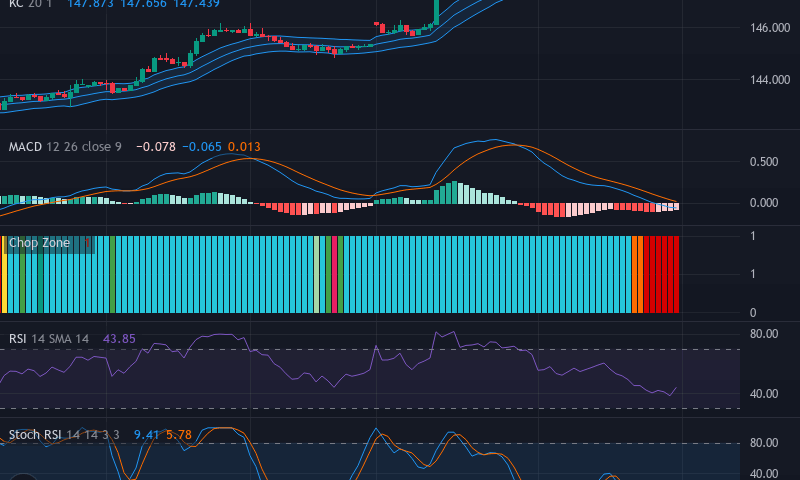Click the 80.00 label on Stoch RSI scale
Viewport: 800px width, 480px height.
[764, 443]
